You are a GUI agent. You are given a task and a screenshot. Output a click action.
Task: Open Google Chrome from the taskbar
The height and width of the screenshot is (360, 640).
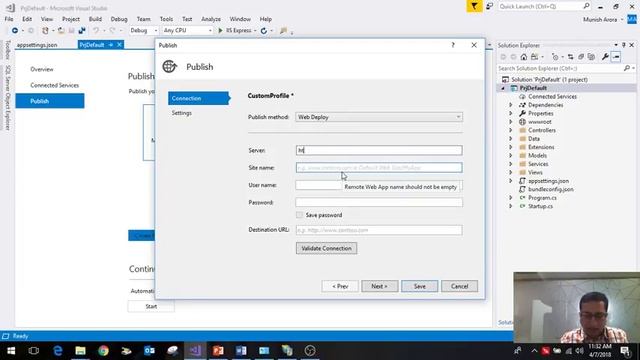pyautogui.click(x=103, y=351)
